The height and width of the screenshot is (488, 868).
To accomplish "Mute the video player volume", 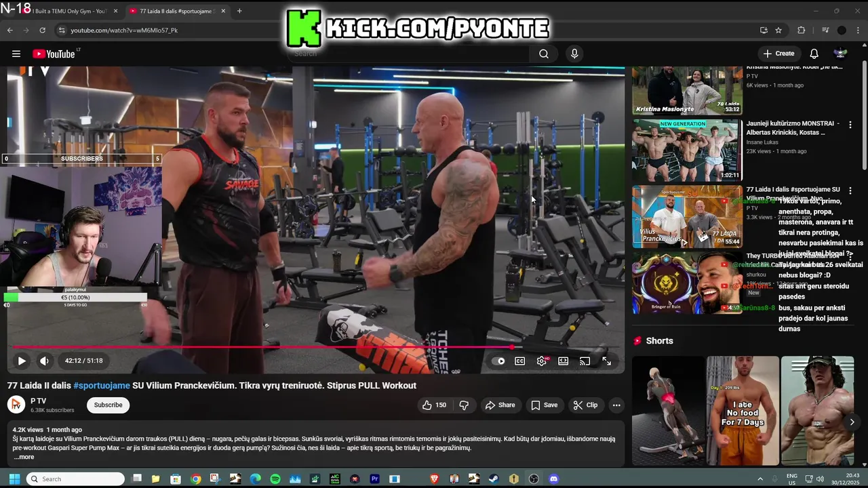I will click(x=44, y=361).
